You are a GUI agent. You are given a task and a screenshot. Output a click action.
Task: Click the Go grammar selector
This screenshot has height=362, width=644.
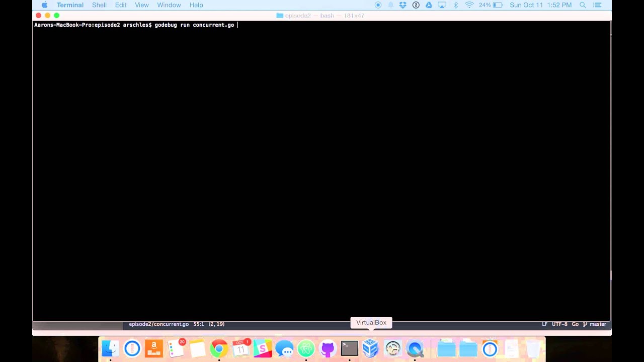pyautogui.click(x=575, y=324)
